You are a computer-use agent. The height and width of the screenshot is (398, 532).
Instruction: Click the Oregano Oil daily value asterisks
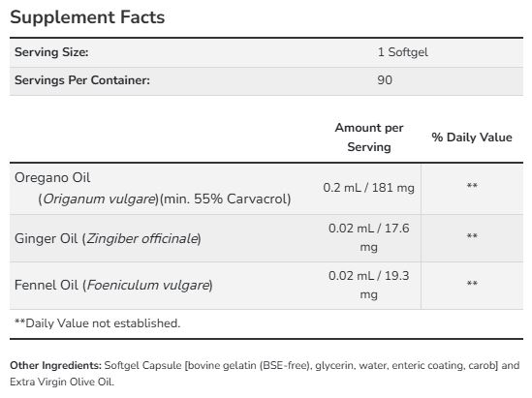point(472,186)
